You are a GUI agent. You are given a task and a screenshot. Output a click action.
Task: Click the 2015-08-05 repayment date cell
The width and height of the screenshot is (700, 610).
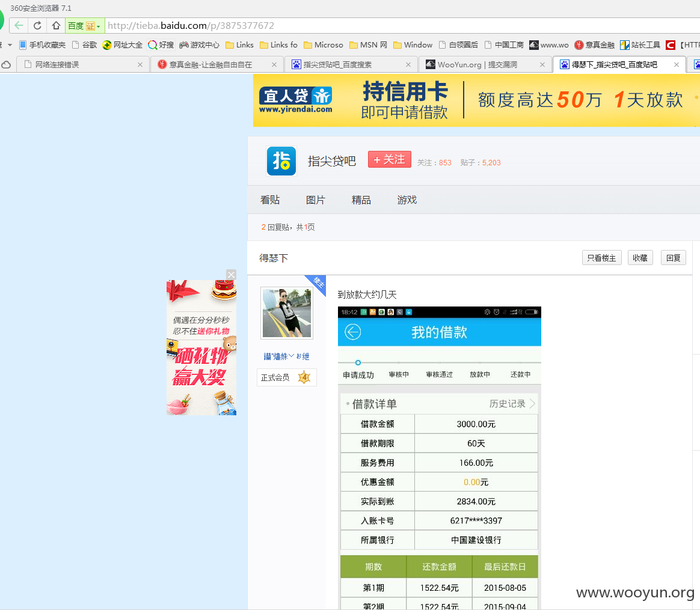click(x=505, y=588)
